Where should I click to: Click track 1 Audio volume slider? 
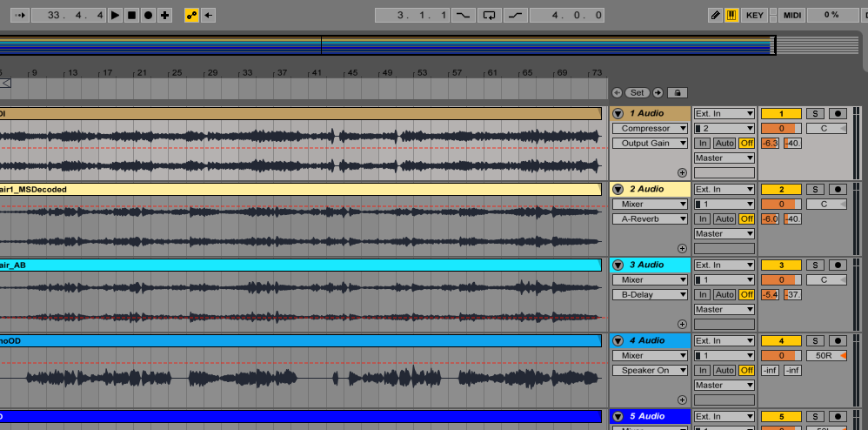pos(781,129)
